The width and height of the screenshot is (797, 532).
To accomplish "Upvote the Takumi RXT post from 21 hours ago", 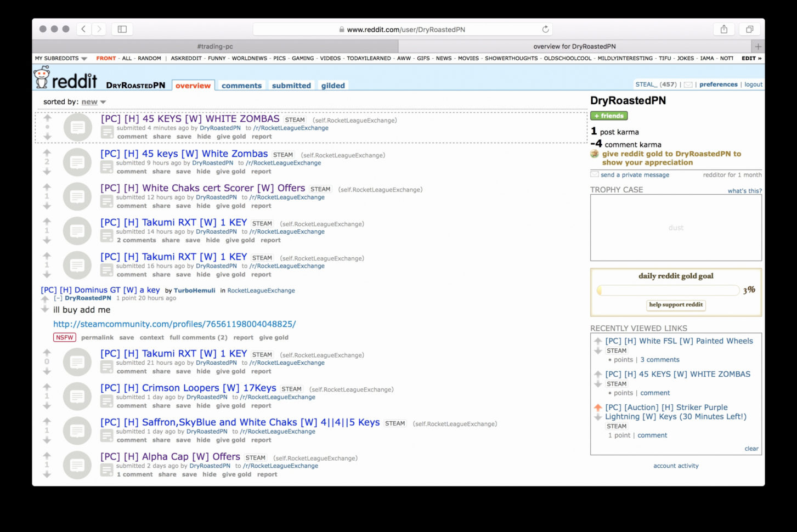I will [x=47, y=353].
